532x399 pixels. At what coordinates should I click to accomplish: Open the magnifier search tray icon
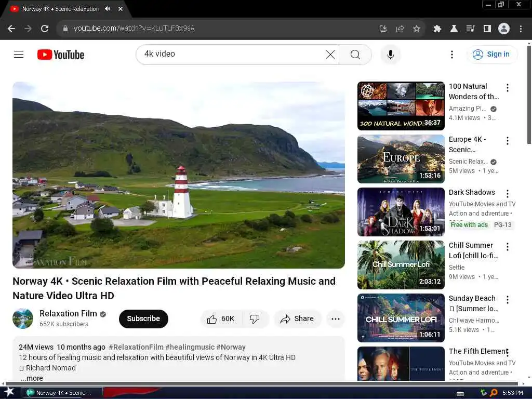point(494,393)
